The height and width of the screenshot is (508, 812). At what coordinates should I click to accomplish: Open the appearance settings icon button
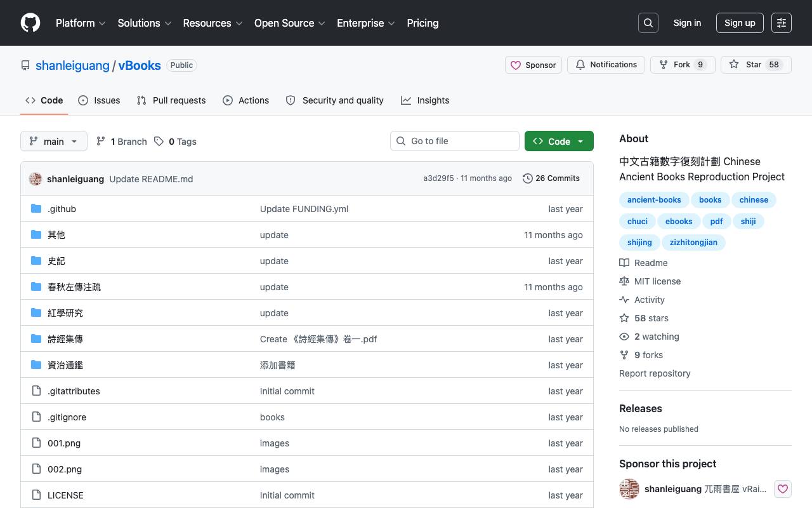point(782,23)
